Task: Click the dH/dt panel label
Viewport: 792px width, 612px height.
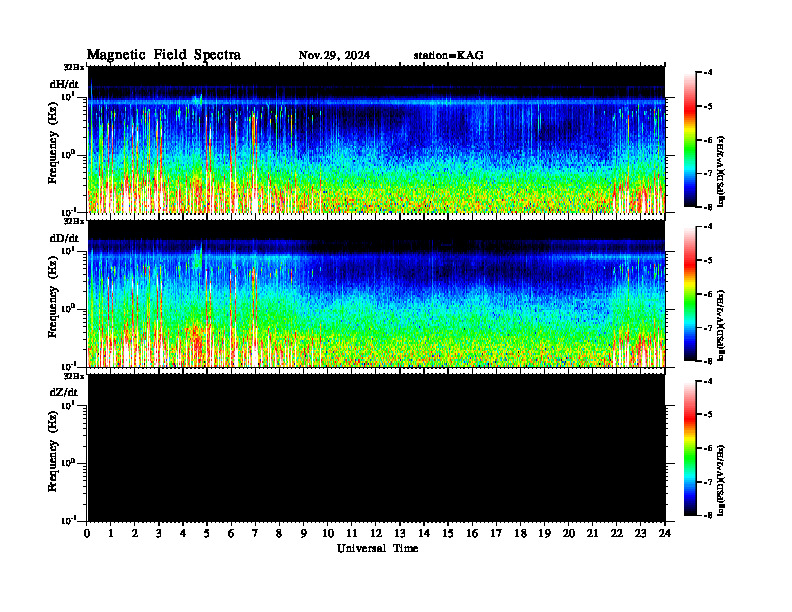Action: [64, 84]
